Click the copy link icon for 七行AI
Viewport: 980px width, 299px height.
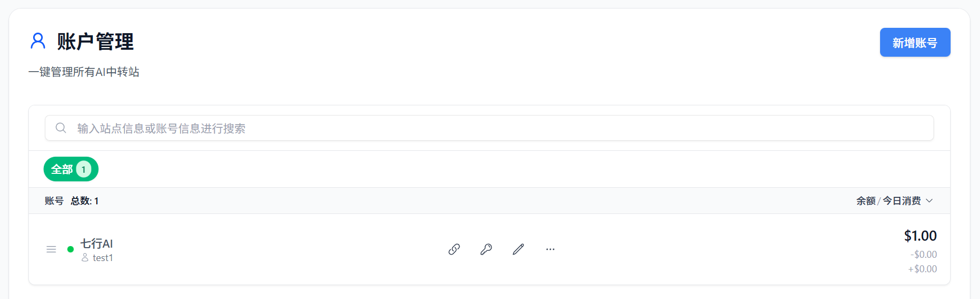coord(454,249)
